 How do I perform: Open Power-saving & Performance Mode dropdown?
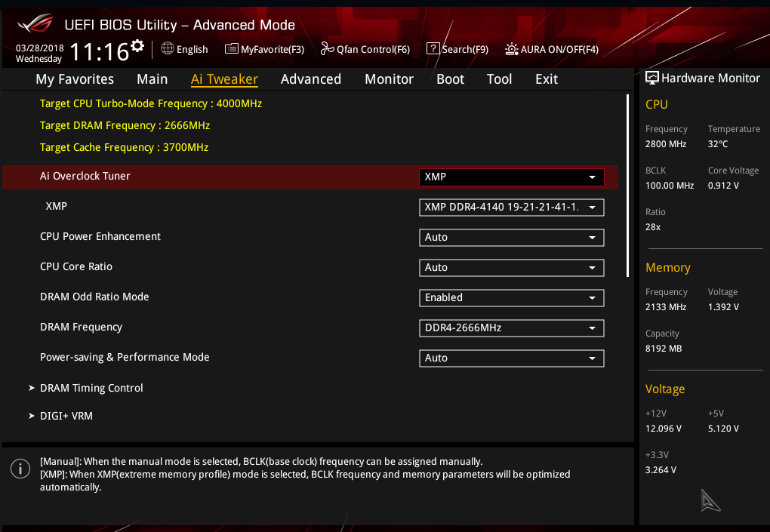pos(511,358)
